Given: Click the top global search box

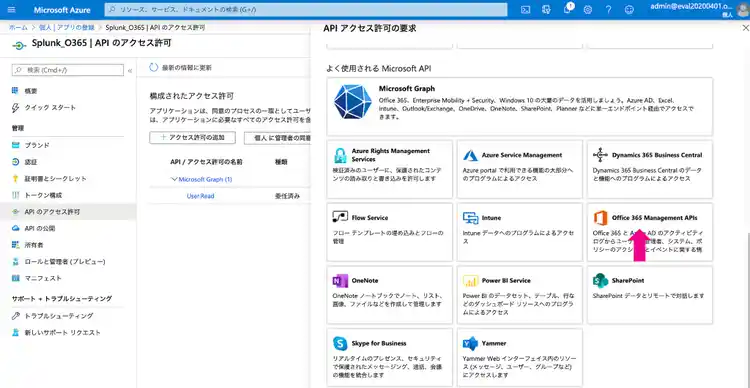Looking at the screenshot, I should [306, 10].
